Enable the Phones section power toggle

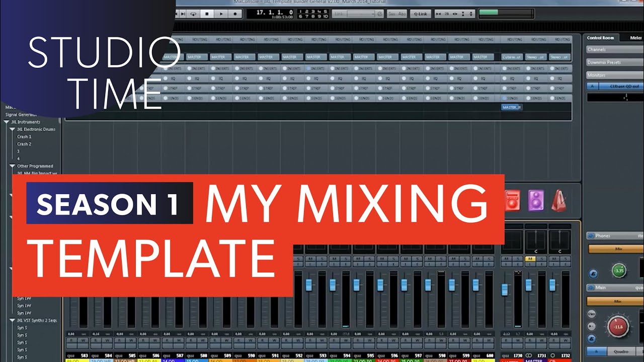(x=592, y=235)
